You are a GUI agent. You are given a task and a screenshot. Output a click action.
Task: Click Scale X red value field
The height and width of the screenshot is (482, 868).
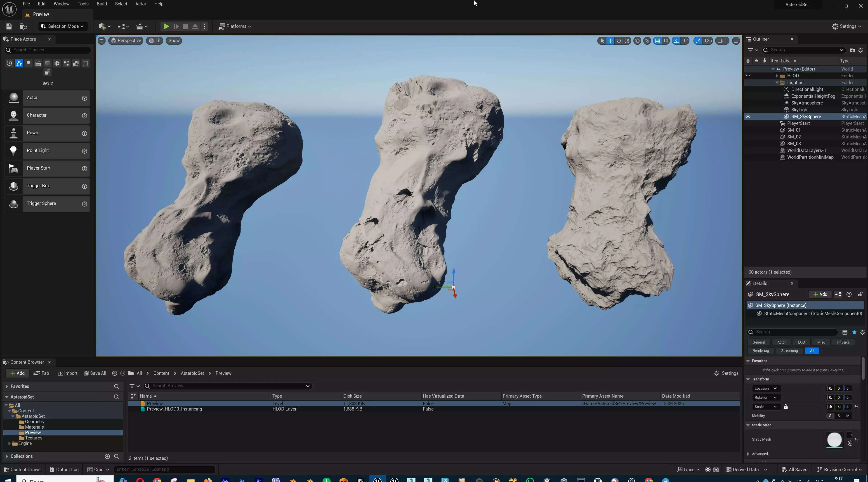coord(830,407)
